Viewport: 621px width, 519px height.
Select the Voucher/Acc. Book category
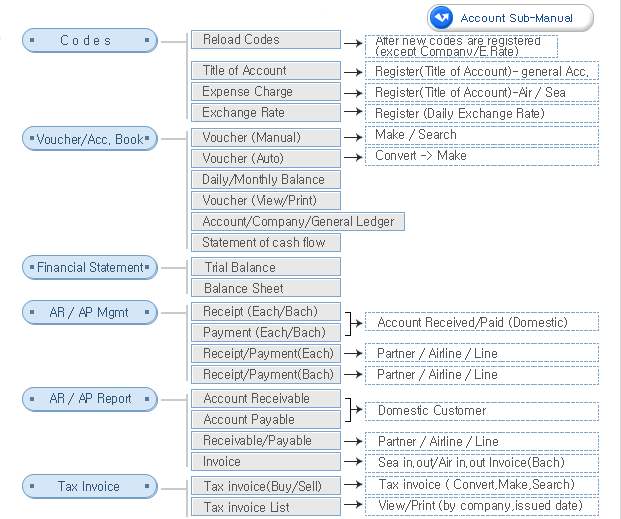click(90, 139)
